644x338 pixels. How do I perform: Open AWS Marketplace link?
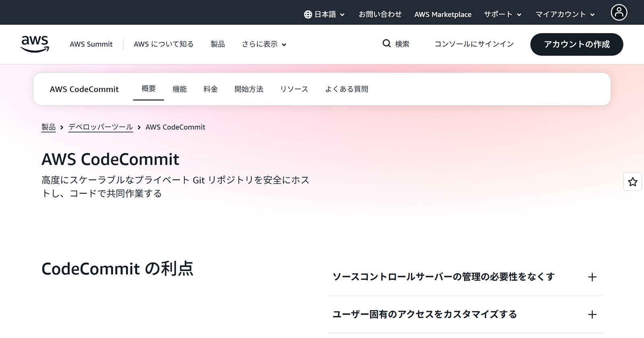click(x=443, y=14)
